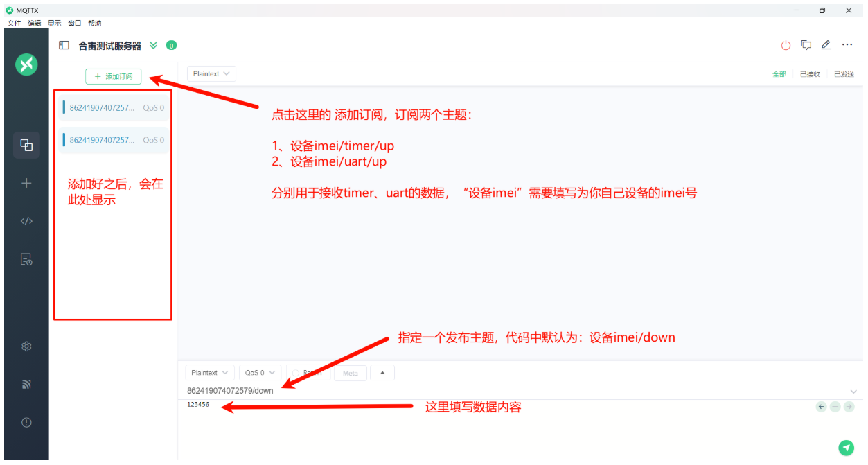This screenshot has width=868, height=465.
Task: Open the more options ellipsis menu
Action: click(847, 45)
